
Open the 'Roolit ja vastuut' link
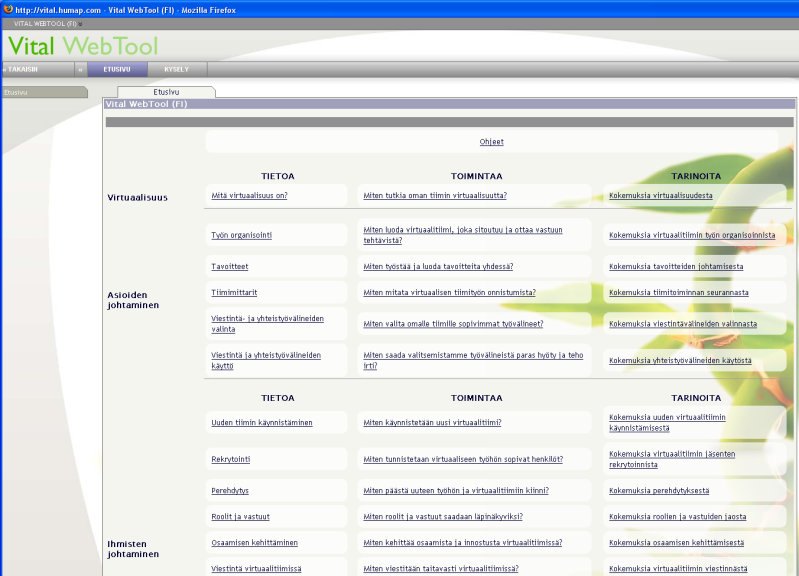tap(240, 516)
